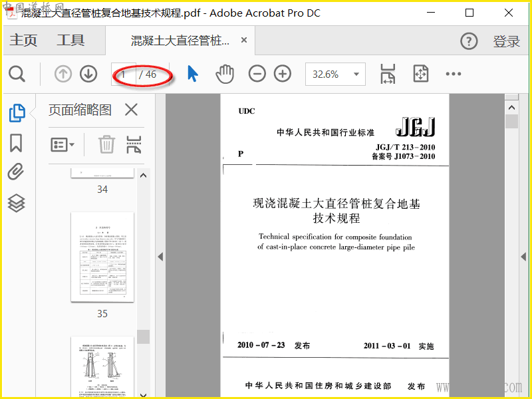
Task: Close the 页面缩略图 panel
Action: pos(131,110)
